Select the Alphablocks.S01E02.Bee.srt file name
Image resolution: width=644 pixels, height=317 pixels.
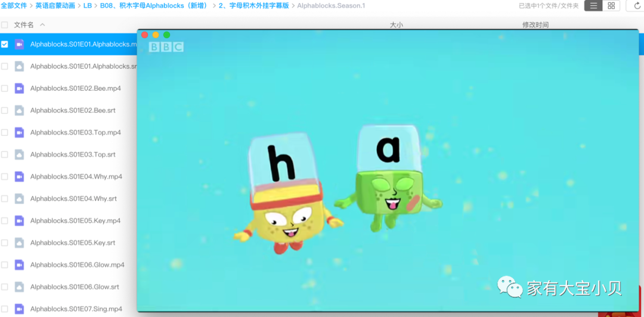coord(73,110)
